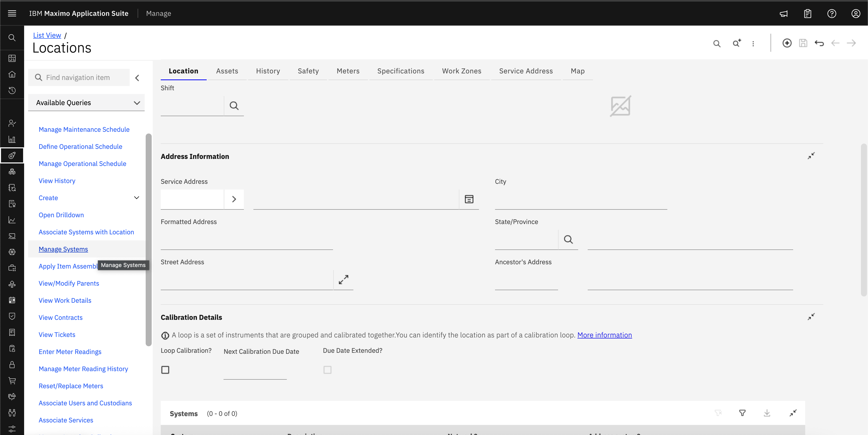This screenshot has width=868, height=435.
Task: Switch to the Work Zones tab
Action: point(461,71)
